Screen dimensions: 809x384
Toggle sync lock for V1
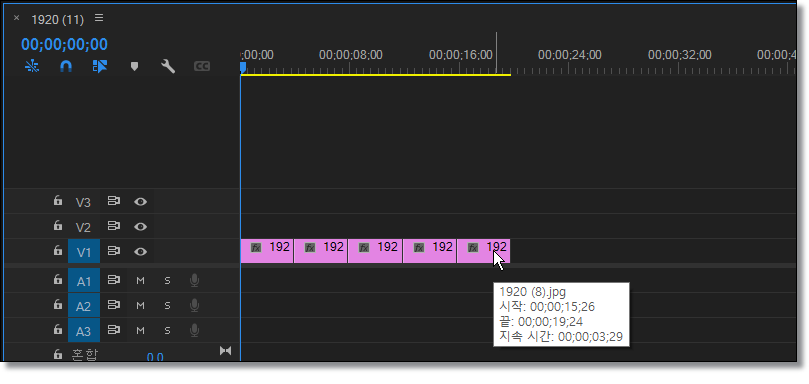[x=114, y=250]
